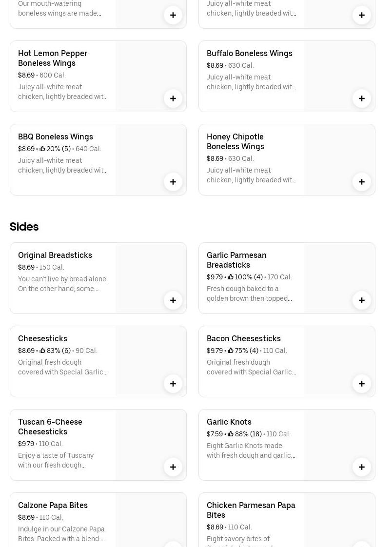Open Garlic Parmesan Breadsticks title link

click(x=236, y=260)
